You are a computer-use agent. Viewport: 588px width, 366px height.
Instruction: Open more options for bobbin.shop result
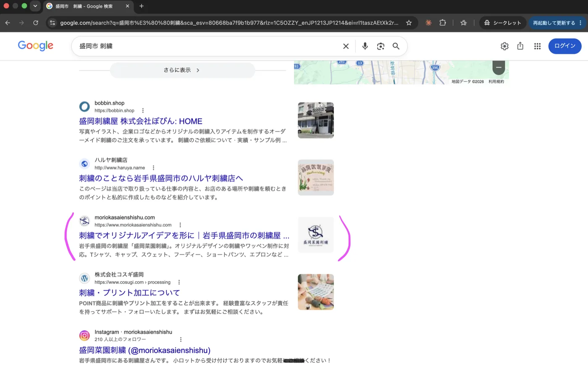[143, 111]
